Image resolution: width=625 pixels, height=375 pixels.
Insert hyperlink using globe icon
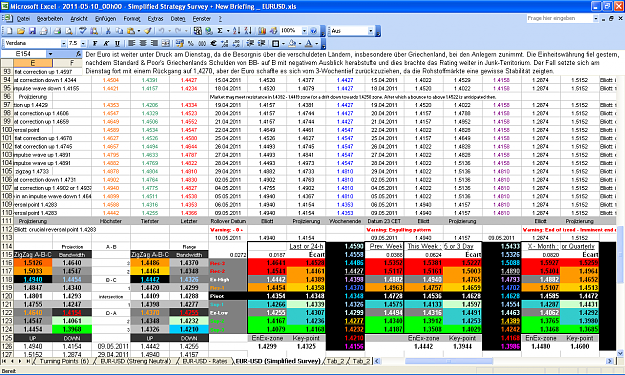[x=208, y=31]
